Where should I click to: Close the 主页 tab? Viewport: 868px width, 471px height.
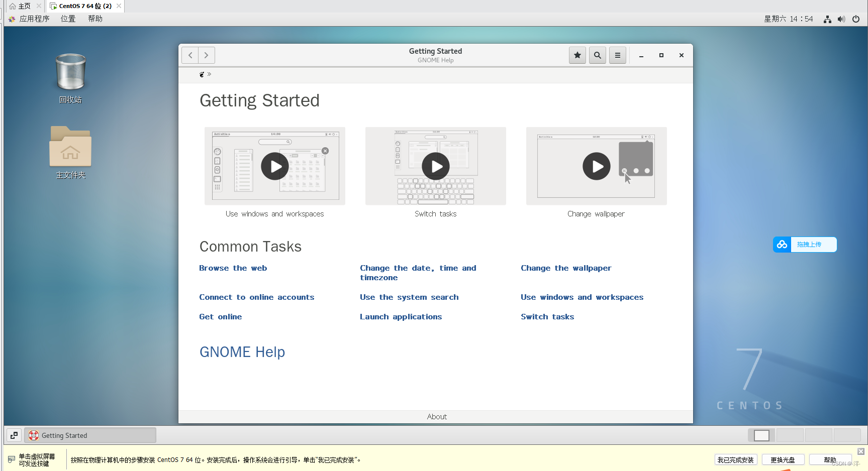pos(39,6)
